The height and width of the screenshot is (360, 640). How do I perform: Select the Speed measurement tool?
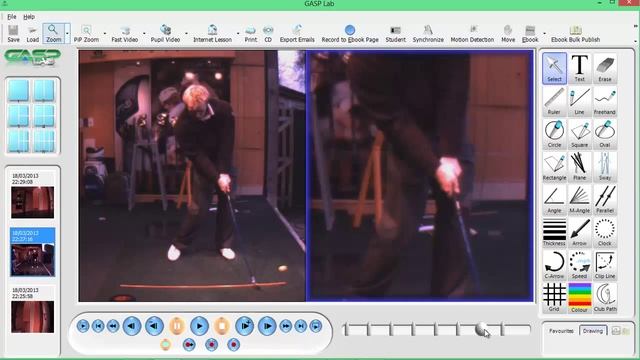coord(580,265)
